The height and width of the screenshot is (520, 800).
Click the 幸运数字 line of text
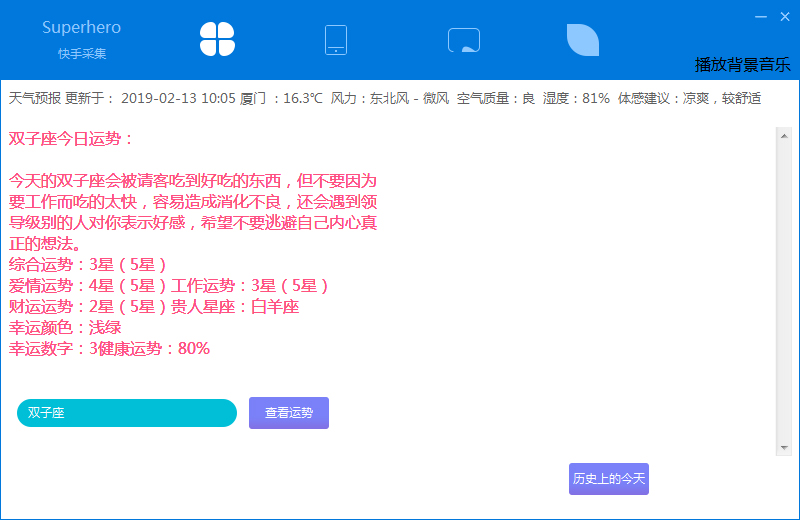(109, 348)
